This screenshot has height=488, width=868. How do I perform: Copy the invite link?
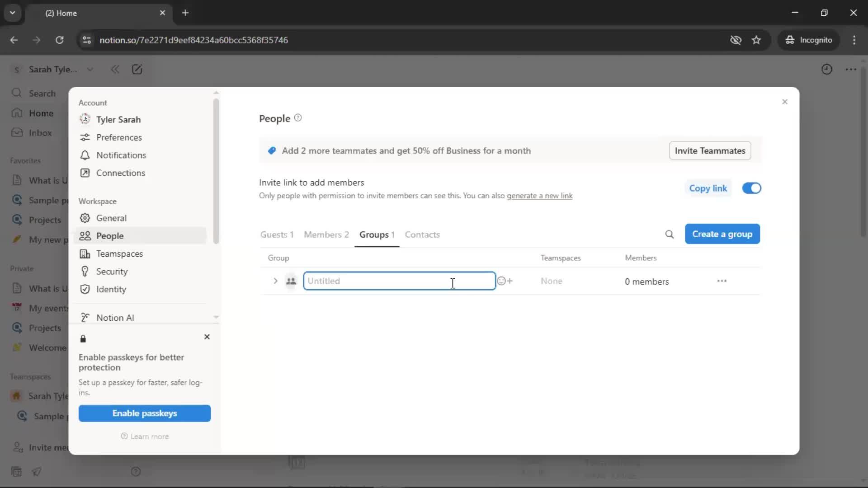(x=708, y=188)
